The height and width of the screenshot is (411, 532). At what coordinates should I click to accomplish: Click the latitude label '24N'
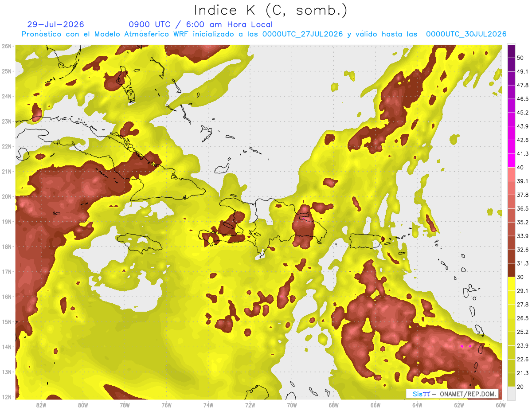click(x=7, y=96)
